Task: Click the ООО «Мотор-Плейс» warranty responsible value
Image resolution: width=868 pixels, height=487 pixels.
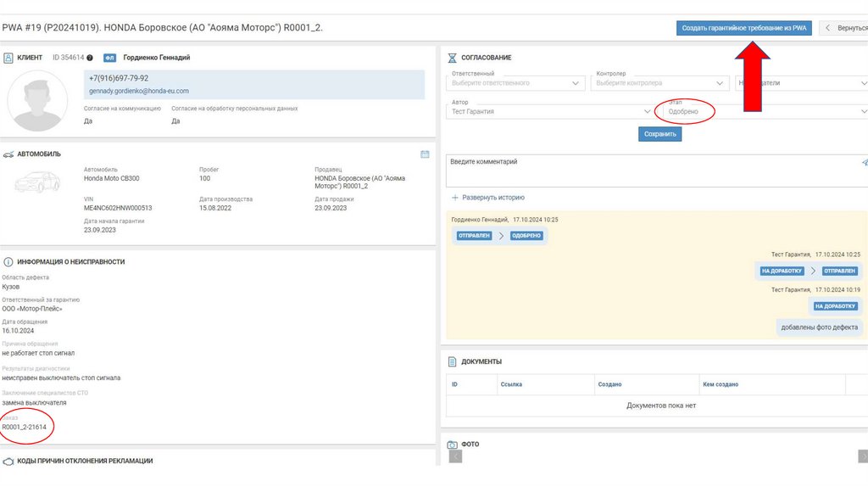Action: [x=32, y=309]
